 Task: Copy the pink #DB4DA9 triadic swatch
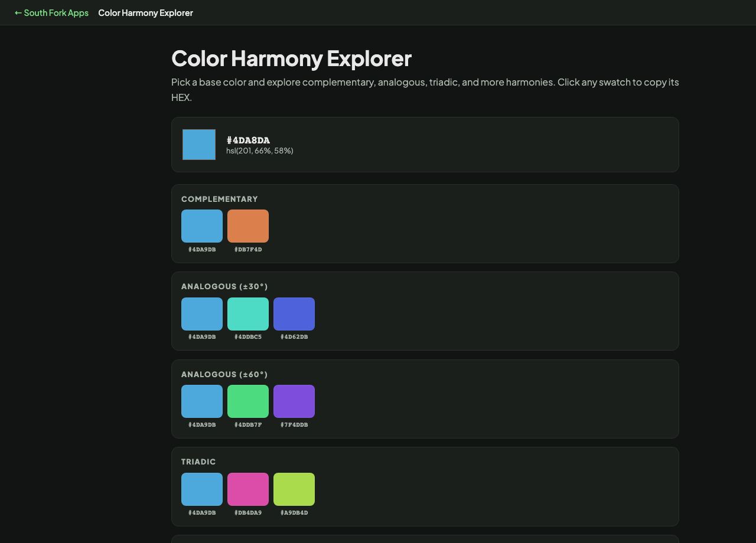tap(248, 489)
